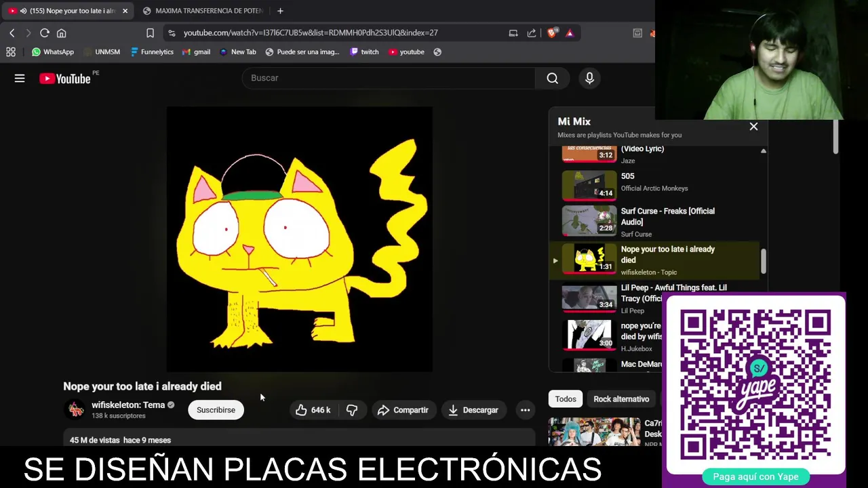868x488 pixels.
Task: Click the playlist panel scrollbar thumb
Action: point(764,262)
